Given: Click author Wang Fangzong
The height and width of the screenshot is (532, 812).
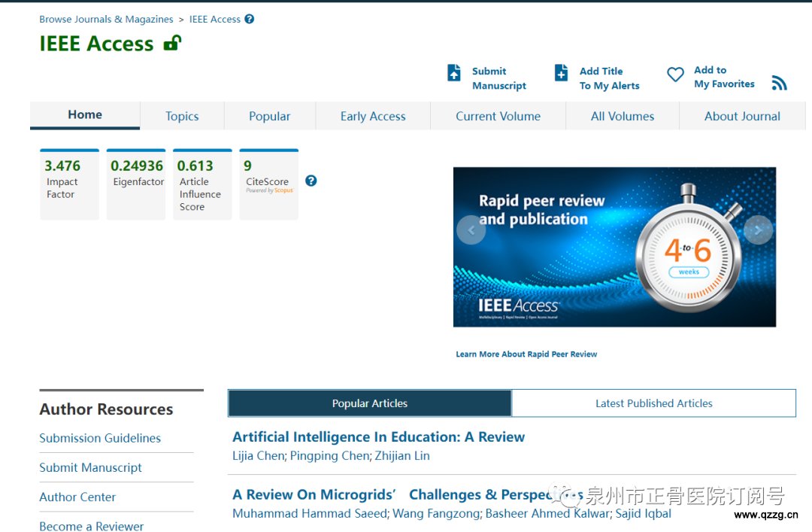Looking at the screenshot, I should [436, 513].
